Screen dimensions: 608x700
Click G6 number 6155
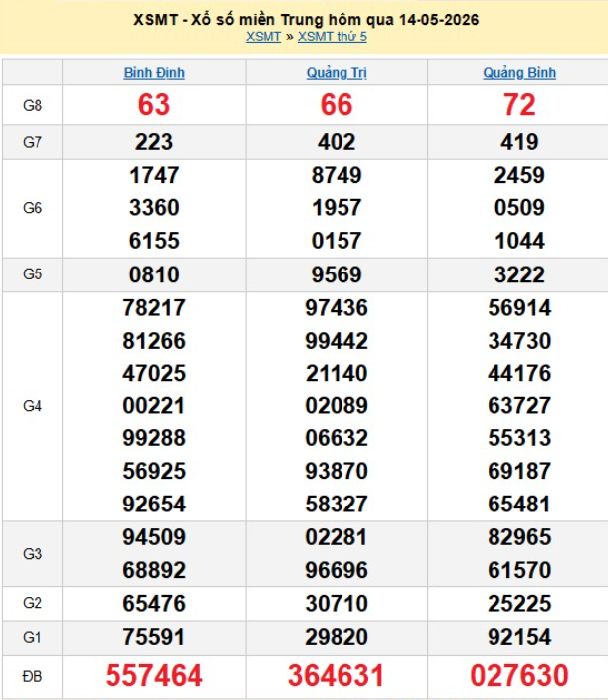pyautogui.click(x=154, y=241)
